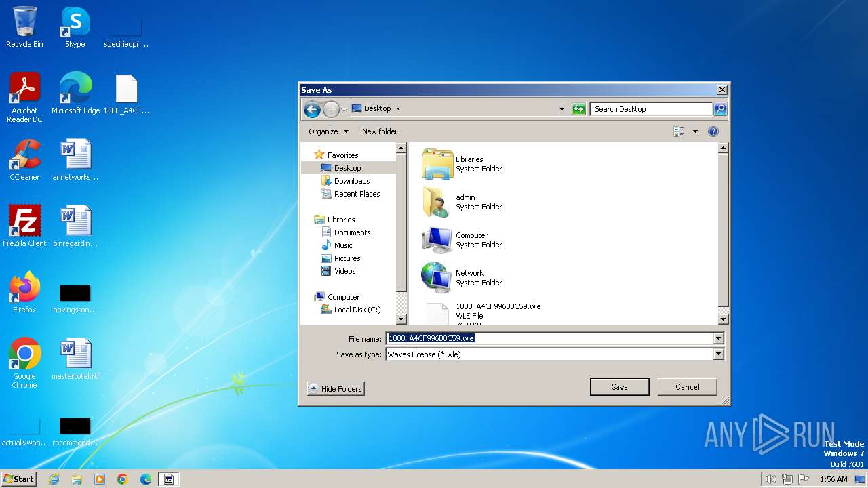Open Acrobat Reader DC desktop shortcut

tap(24, 98)
